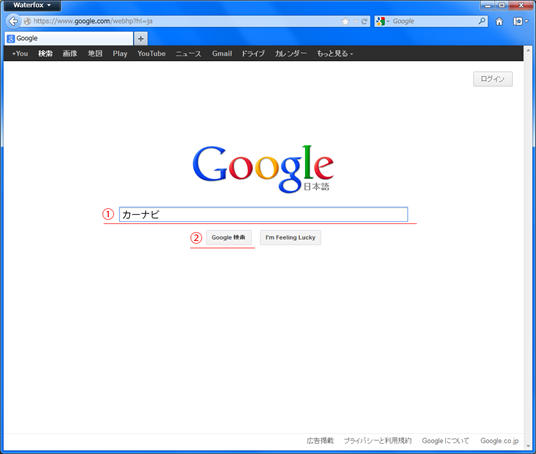Select 検索 in the Google bar
536x454 pixels.
point(45,54)
